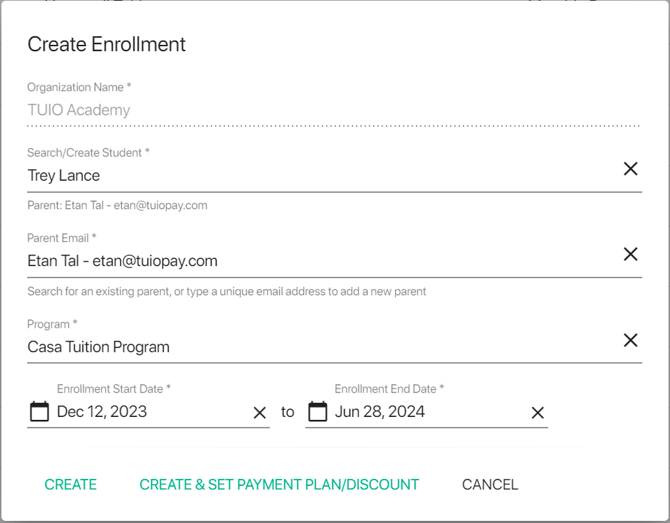Expand the Program selection field
This screenshot has width=670, height=523.
(x=300, y=347)
